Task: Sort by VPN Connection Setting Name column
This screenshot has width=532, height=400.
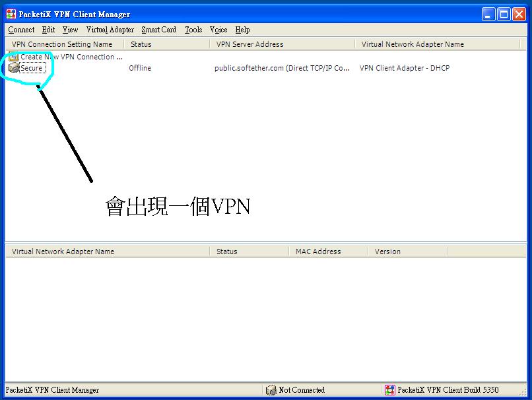Action: (65, 44)
